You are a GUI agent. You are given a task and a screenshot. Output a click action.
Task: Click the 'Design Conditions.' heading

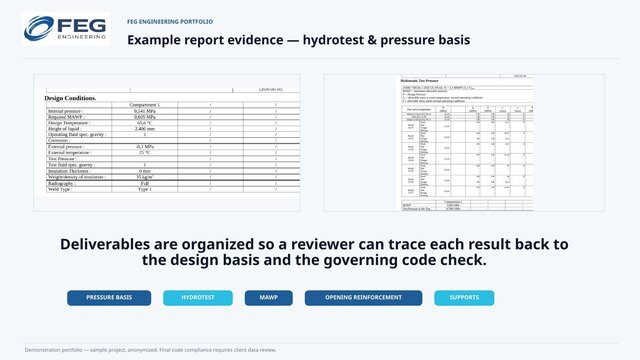point(70,98)
